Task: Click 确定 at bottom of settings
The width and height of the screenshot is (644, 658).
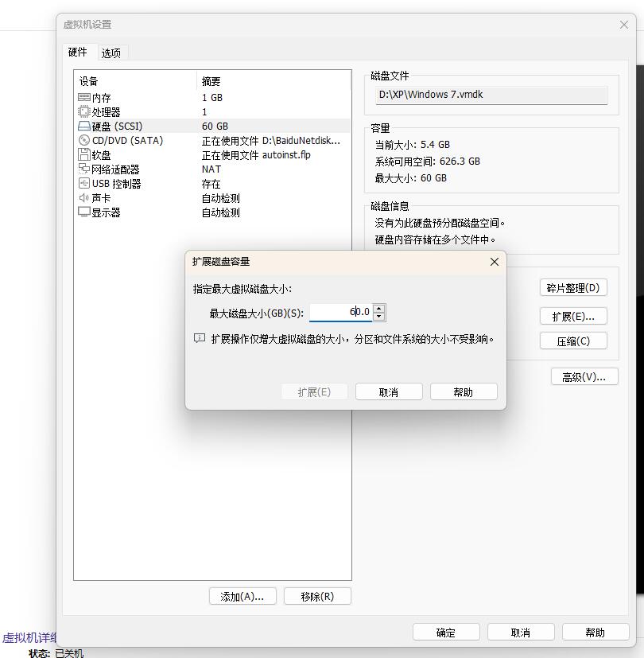Action: point(446,632)
